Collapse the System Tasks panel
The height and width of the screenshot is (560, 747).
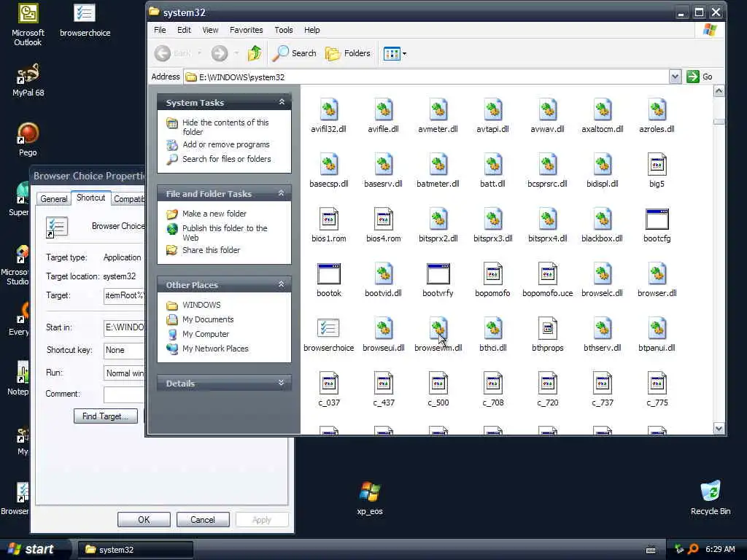tap(282, 102)
